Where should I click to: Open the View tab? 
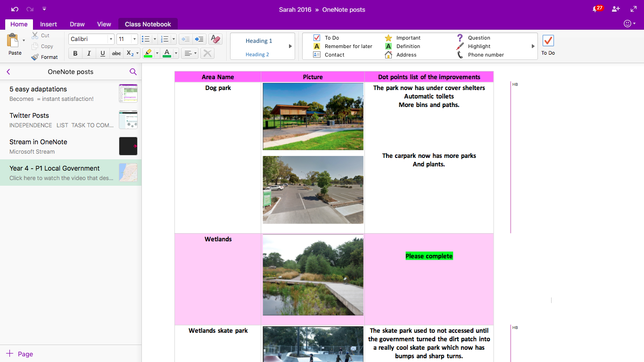(x=104, y=24)
